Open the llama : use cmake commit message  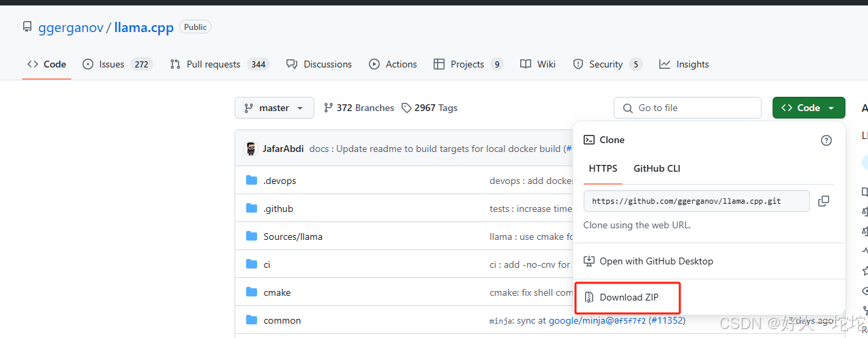pos(531,236)
